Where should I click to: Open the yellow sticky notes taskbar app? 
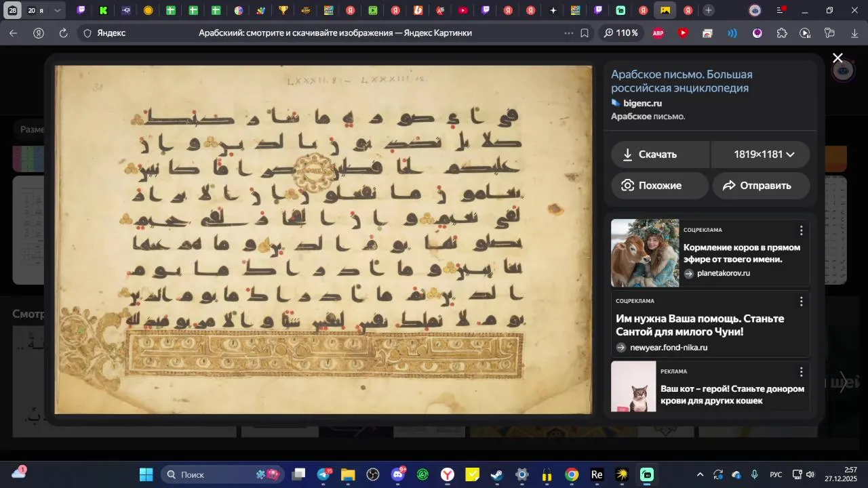point(473,474)
